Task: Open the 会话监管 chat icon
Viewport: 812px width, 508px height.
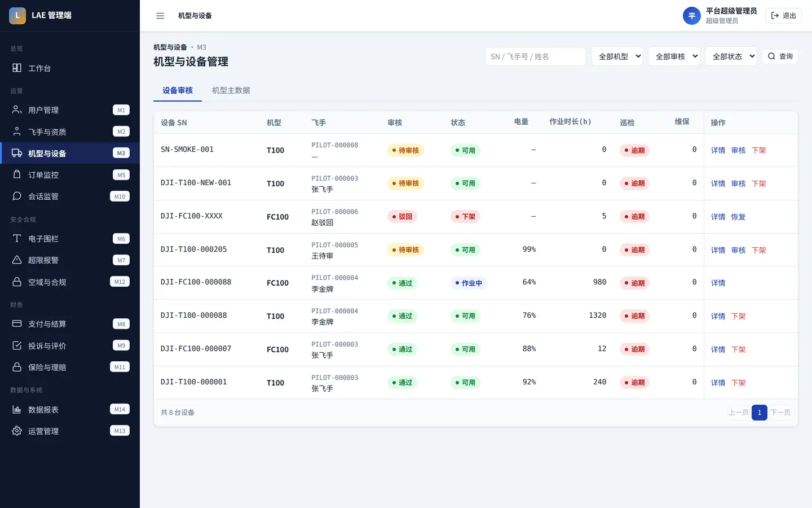Action: point(17,196)
